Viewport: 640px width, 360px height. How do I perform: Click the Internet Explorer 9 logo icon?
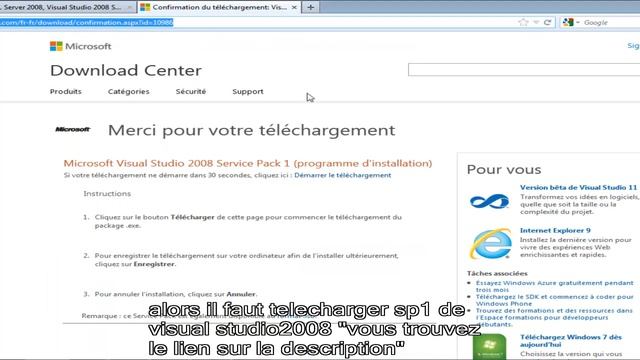pos(491,243)
